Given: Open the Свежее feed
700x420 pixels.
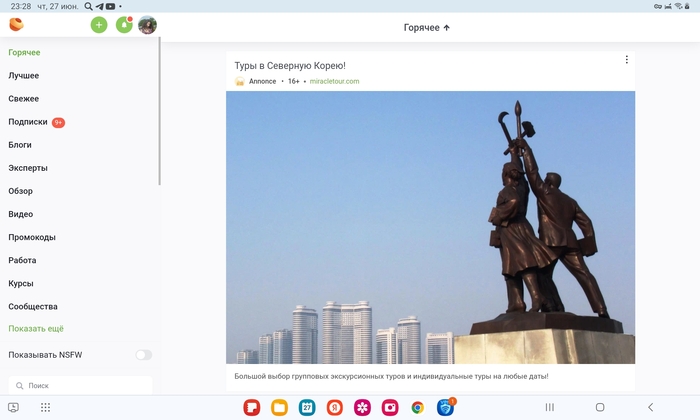Looking at the screenshot, I should click(24, 99).
